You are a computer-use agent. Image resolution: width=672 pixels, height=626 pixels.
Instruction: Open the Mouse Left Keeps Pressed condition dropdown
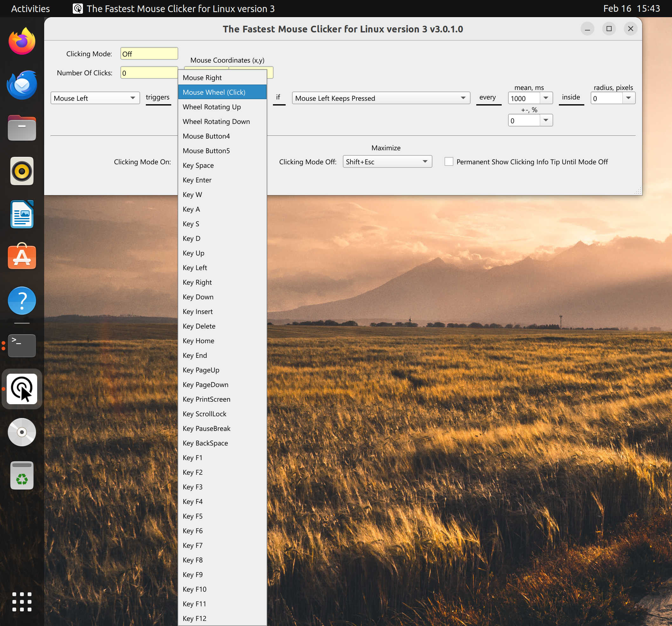[380, 98]
